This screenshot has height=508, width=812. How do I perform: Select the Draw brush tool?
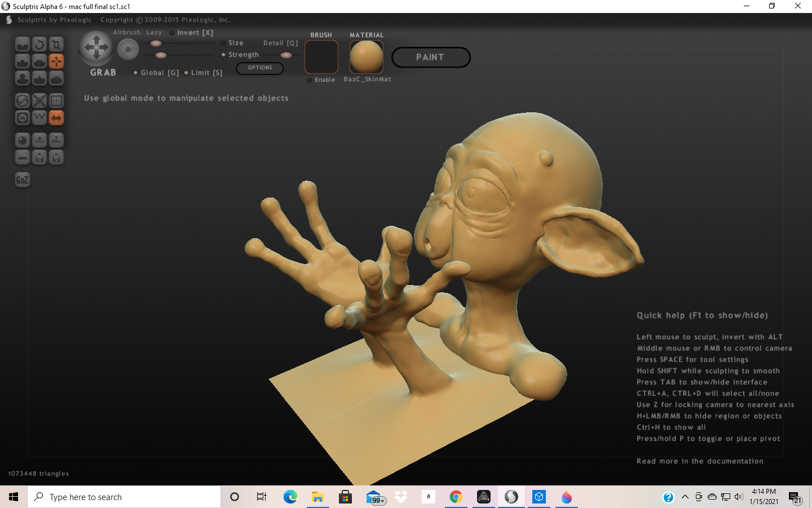click(x=23, y=62)
